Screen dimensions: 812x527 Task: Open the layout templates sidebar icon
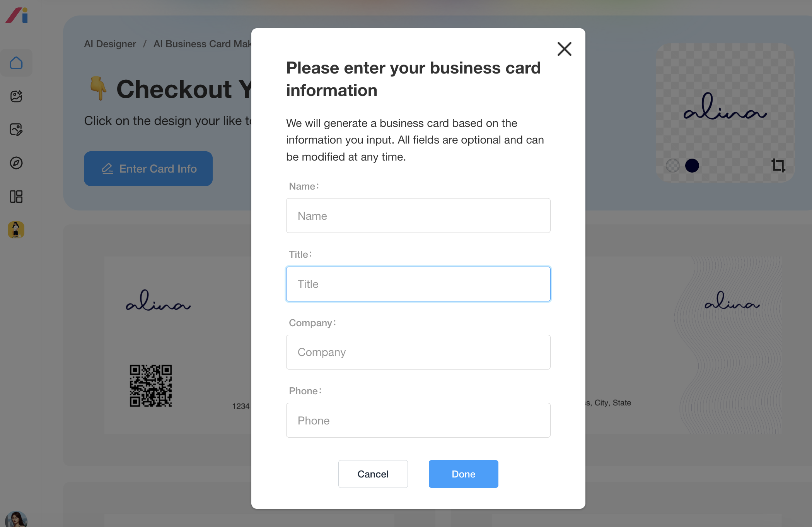point(16,197)
